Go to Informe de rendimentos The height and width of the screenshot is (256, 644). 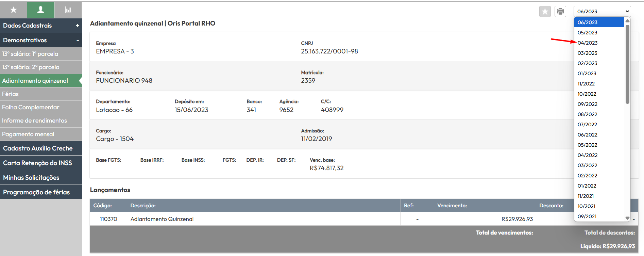[x=34, y=121]
